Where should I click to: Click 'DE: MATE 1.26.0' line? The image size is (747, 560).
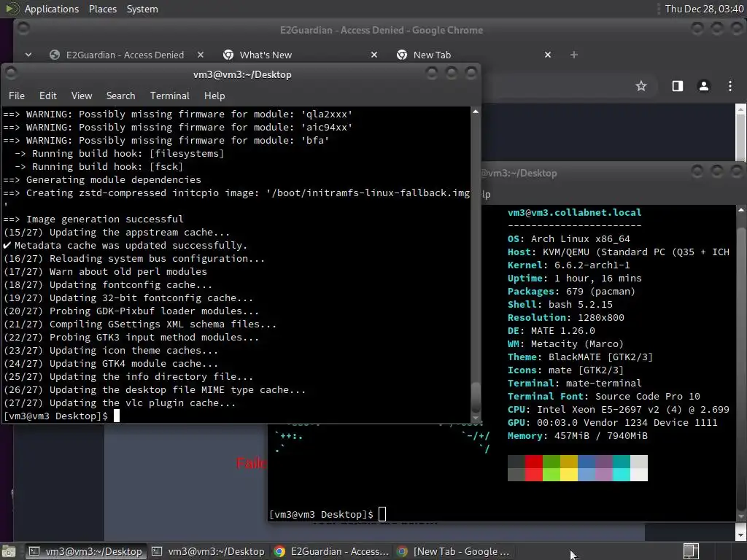(x=551, y=330)
